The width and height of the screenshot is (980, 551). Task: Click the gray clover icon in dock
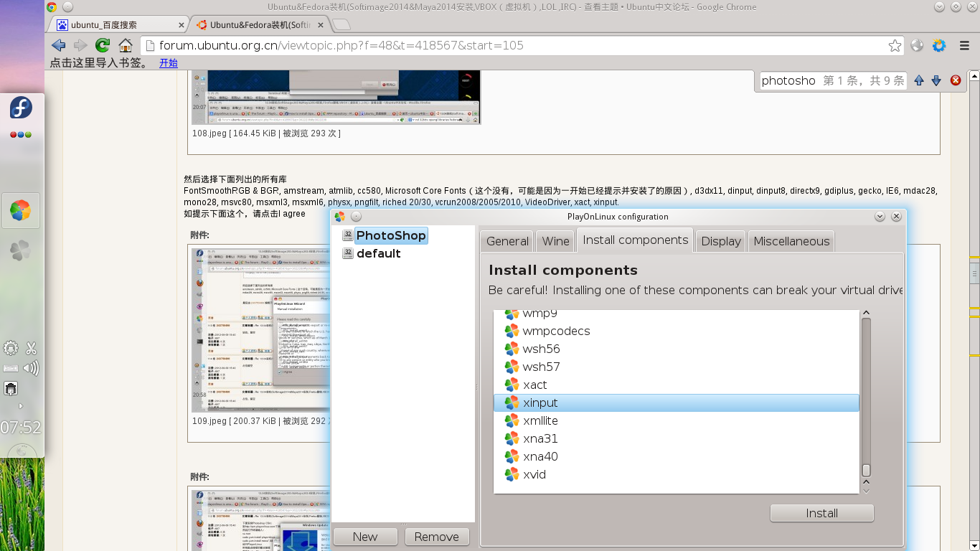click(20, 250)
